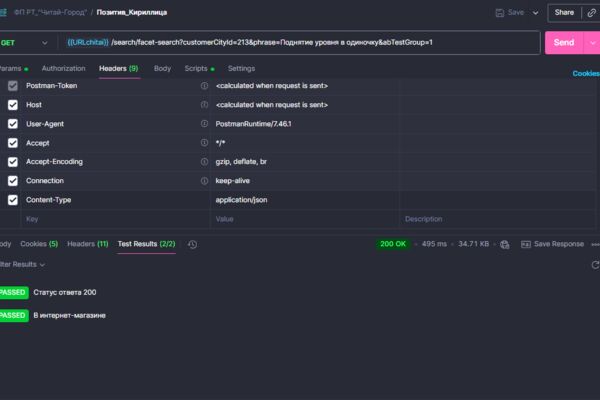
Task: Uncheck the Host header checkbox
Action: pos(13,105)
